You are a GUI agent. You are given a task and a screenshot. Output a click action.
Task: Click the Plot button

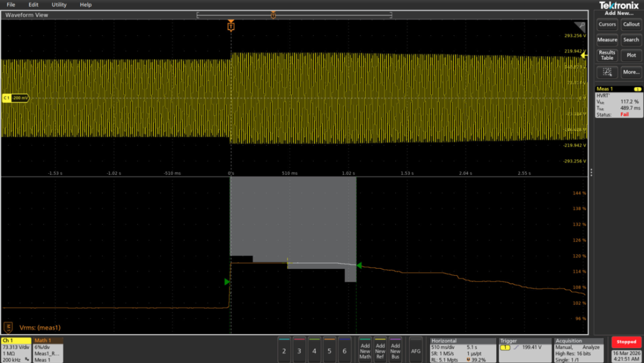(631, 56)
